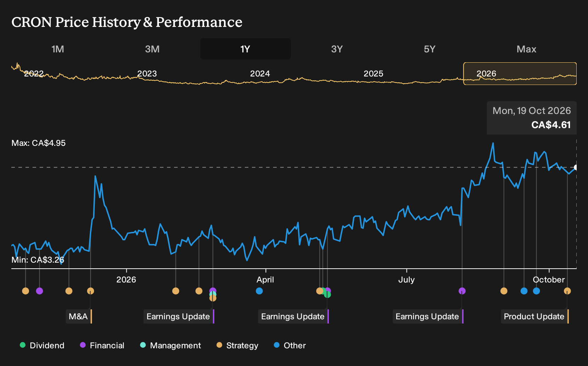Image resolution: width=588 pixels, height=366 pixels.
Task: Open Earnings Update label beneath the teal dot
Action: click(x=179, y=316)
